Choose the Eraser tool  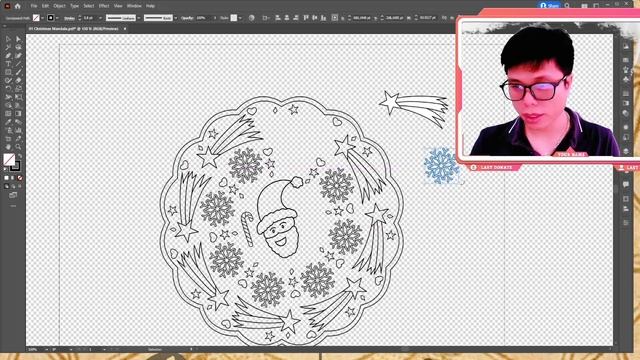pyautogui.click(x=18, y=80)
